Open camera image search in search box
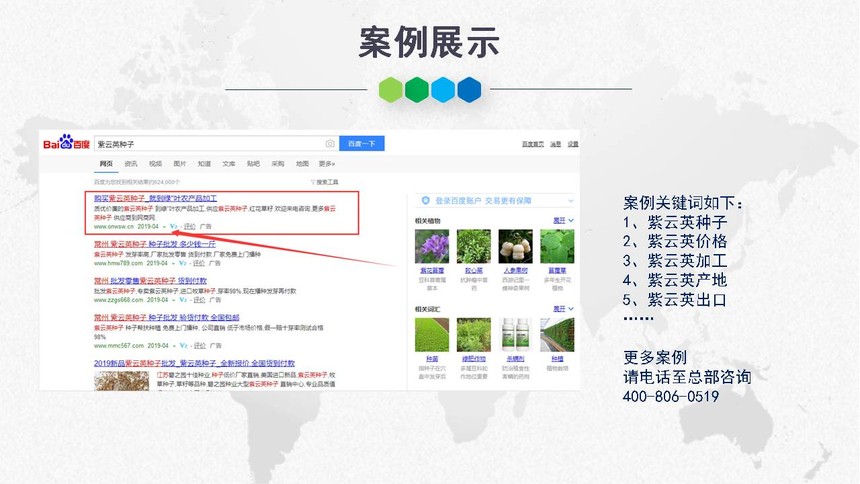Screen dimensions: 860x484 [x=330, y=144]
